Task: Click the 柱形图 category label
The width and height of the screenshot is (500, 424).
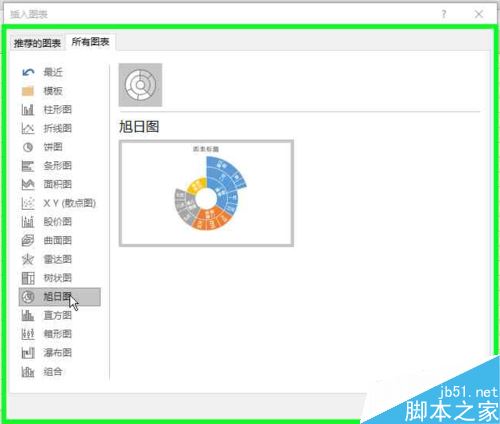Action: pyautogui.click(x=58, y=109)
